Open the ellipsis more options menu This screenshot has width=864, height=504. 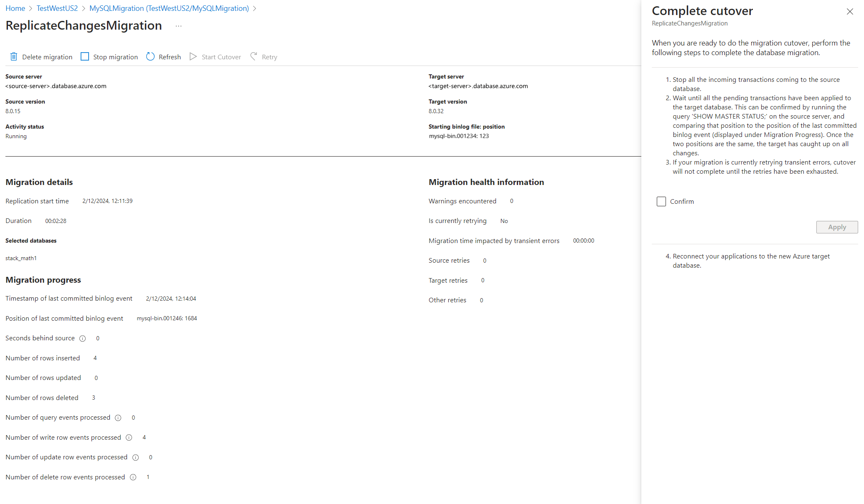click(x=178, y=26)
